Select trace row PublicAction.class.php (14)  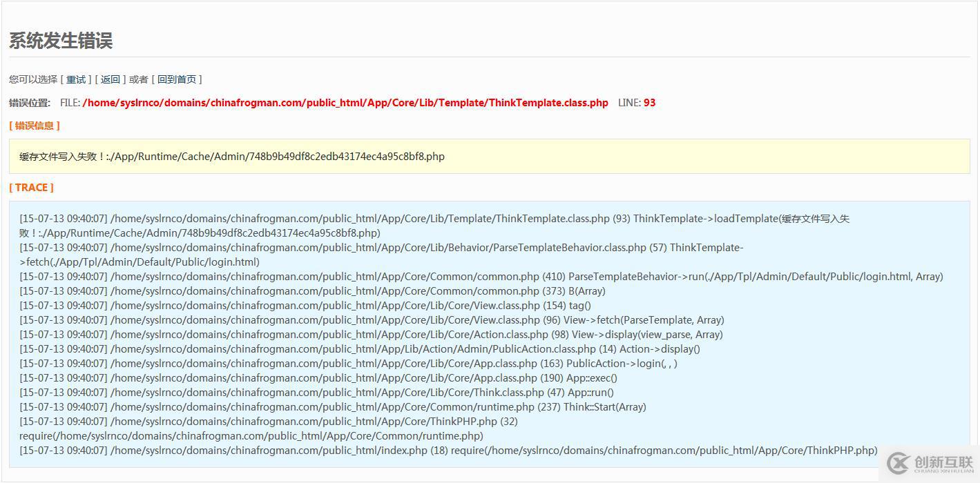tap(360, 349)
